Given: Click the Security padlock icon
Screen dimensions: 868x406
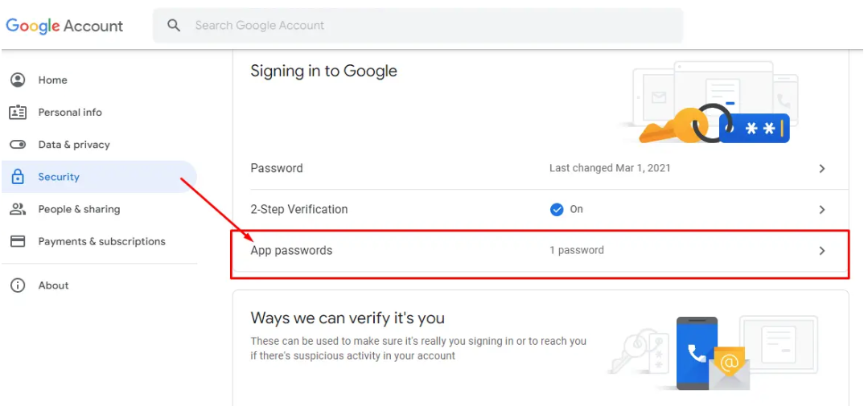Looking at the screenshot, I should point(18,177).
